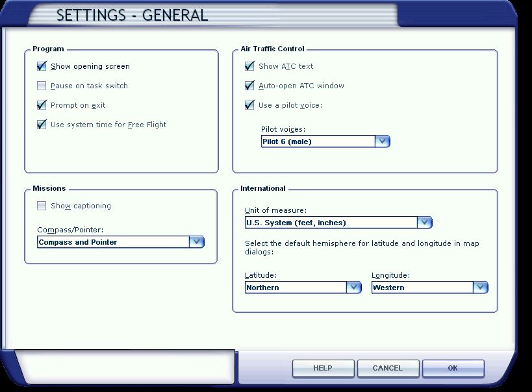This screenshot has width=532, height=392.
Task: Toggle Use system time for Free Flight
Action: pyautogui.click(x=42, y=125)
